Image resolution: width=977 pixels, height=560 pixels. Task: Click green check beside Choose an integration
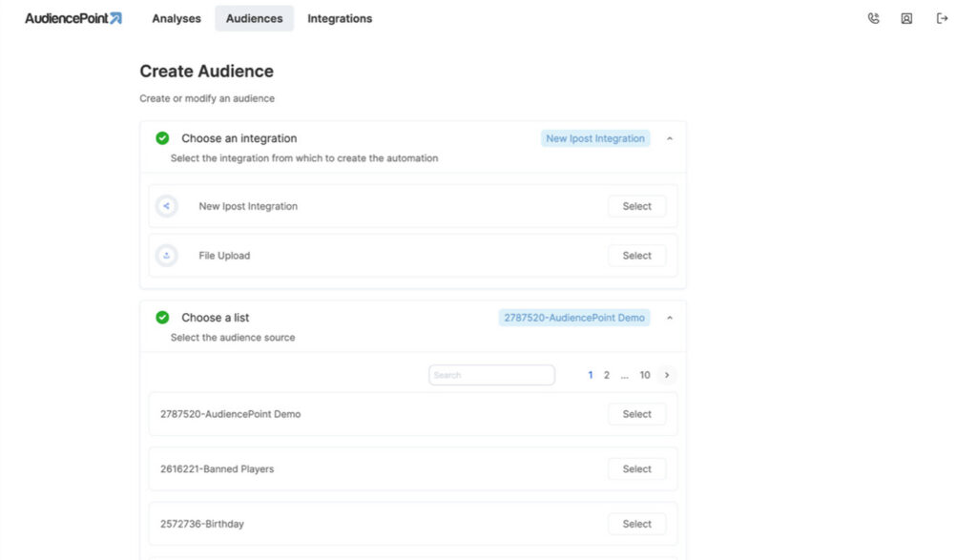point(162,138)
